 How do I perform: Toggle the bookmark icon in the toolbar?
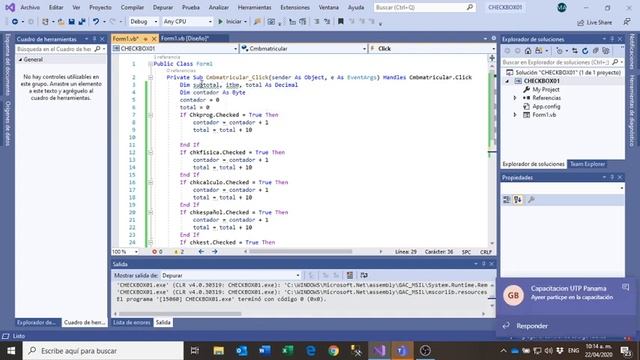pyautogui.click(x=340, y=22)
